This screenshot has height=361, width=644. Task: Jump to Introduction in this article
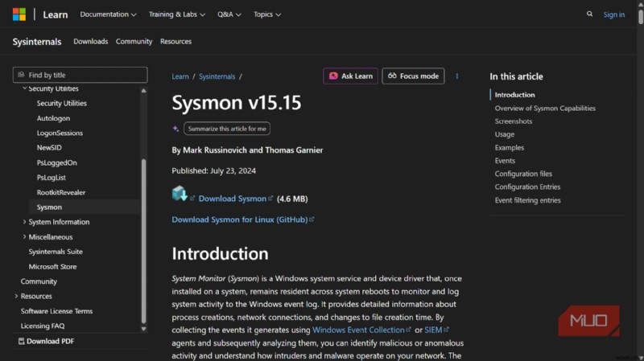tap(514, 95)
